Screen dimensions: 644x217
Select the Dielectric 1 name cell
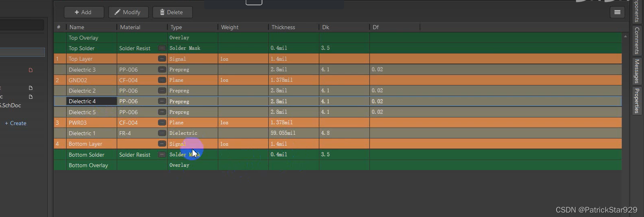point(92,133)
